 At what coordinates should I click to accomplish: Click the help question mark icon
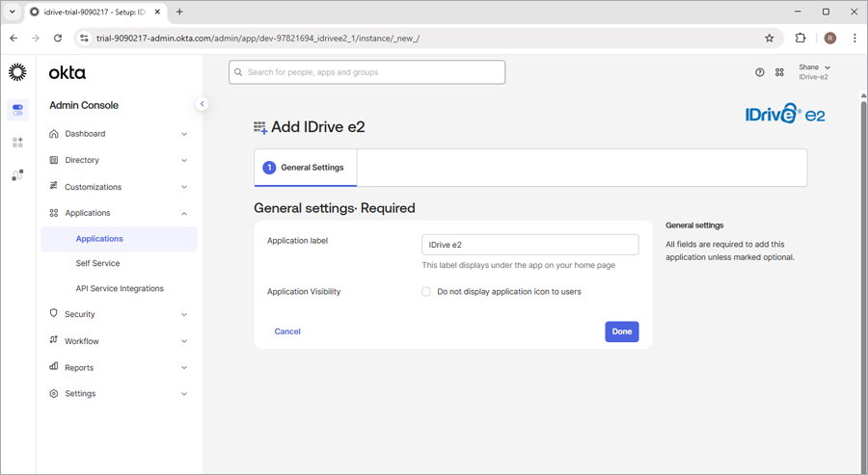point(759,72)
